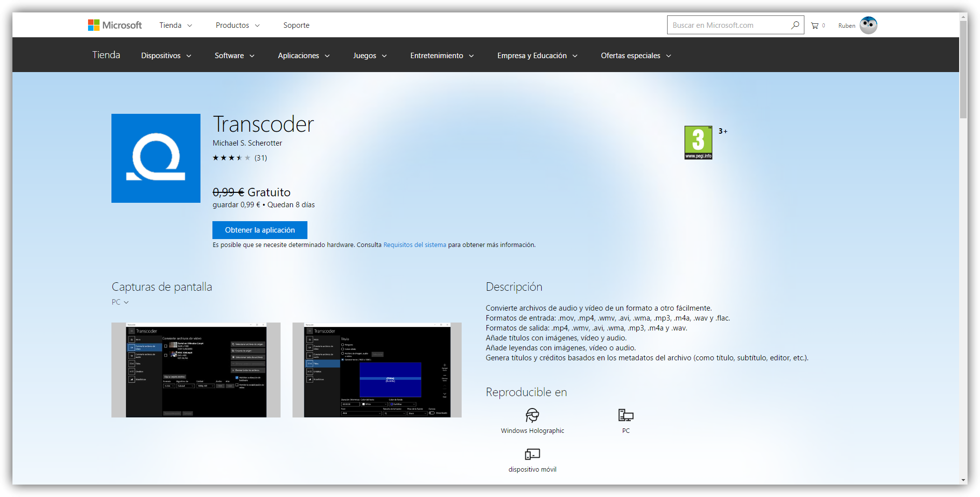The width and height of the screenshot is (980, 497).
Task: Expand the Juegos menu
Action: 370,56
